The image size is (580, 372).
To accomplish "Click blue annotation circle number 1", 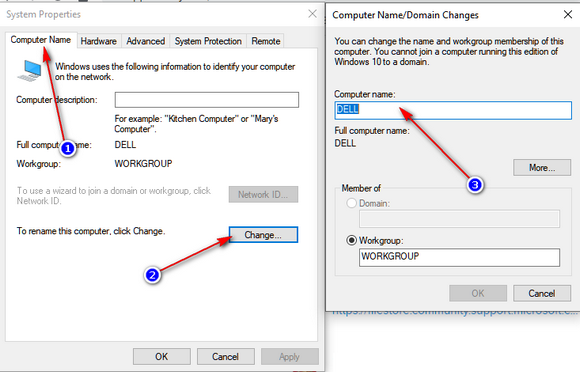I will pos(67,149).
